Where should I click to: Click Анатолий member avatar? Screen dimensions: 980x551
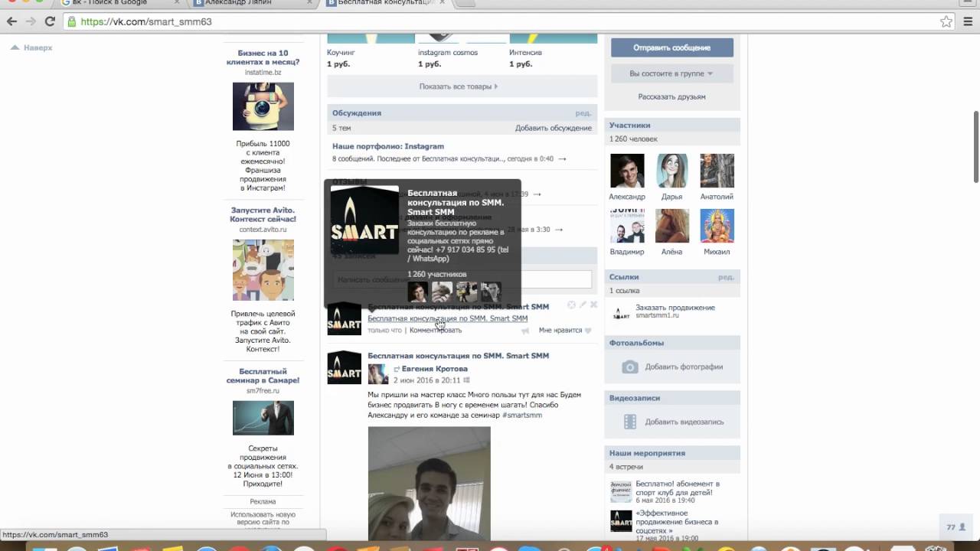[x=717, y=171]
